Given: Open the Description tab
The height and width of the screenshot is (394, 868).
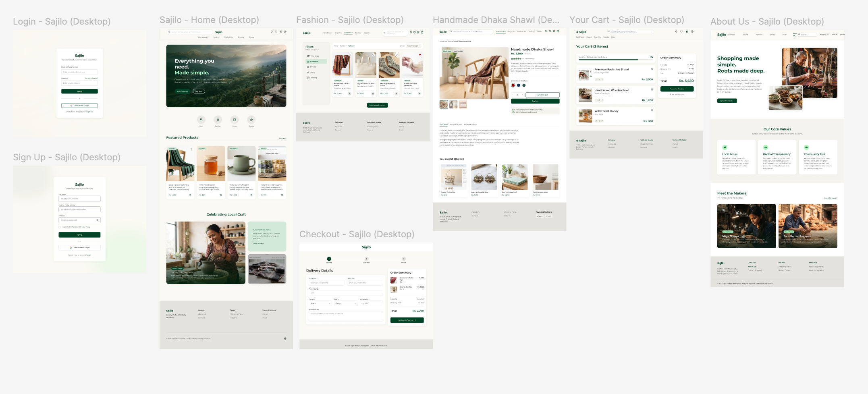Looking at the screenshot, I should pyautogui.click(x=443, y=124).
